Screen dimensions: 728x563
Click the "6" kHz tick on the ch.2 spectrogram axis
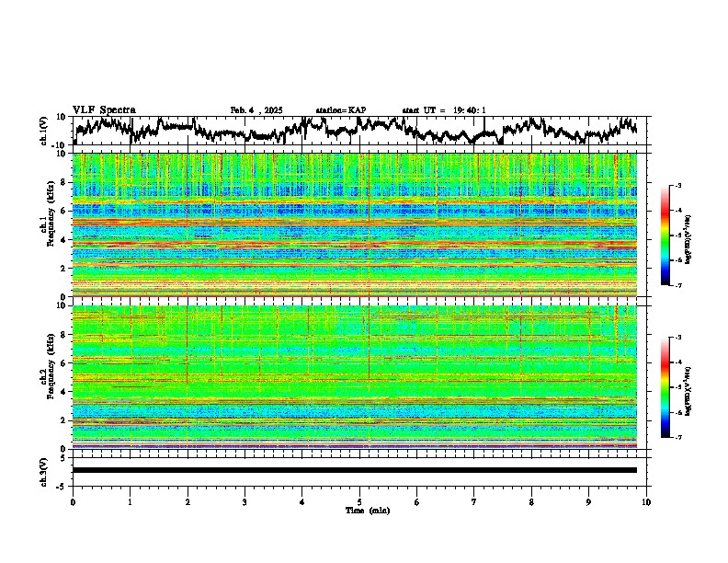(63, 363)
